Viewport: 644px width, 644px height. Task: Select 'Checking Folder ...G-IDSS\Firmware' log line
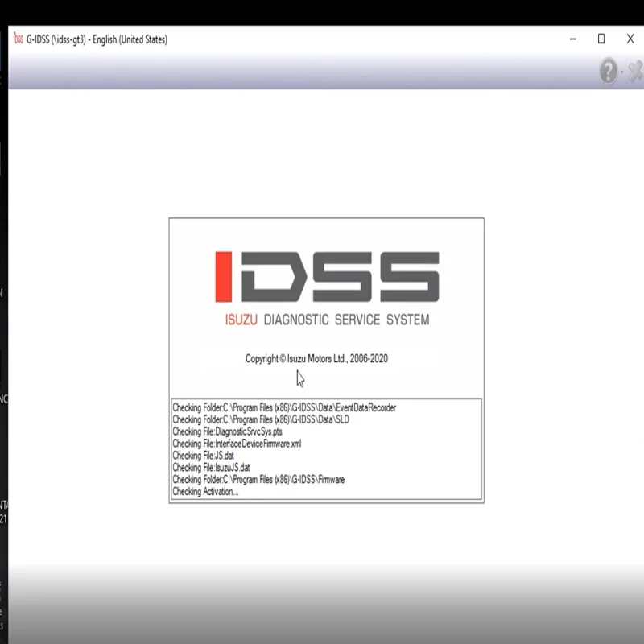point(258,479)
